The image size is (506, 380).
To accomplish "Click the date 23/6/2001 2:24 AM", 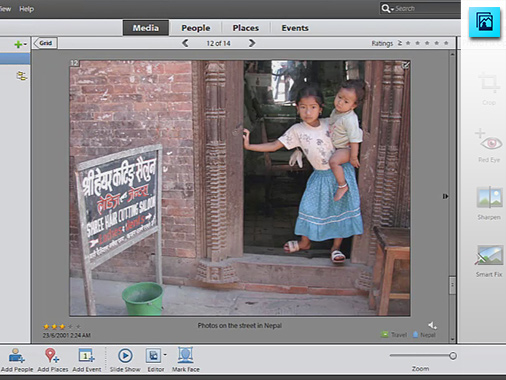I will 66,335.
